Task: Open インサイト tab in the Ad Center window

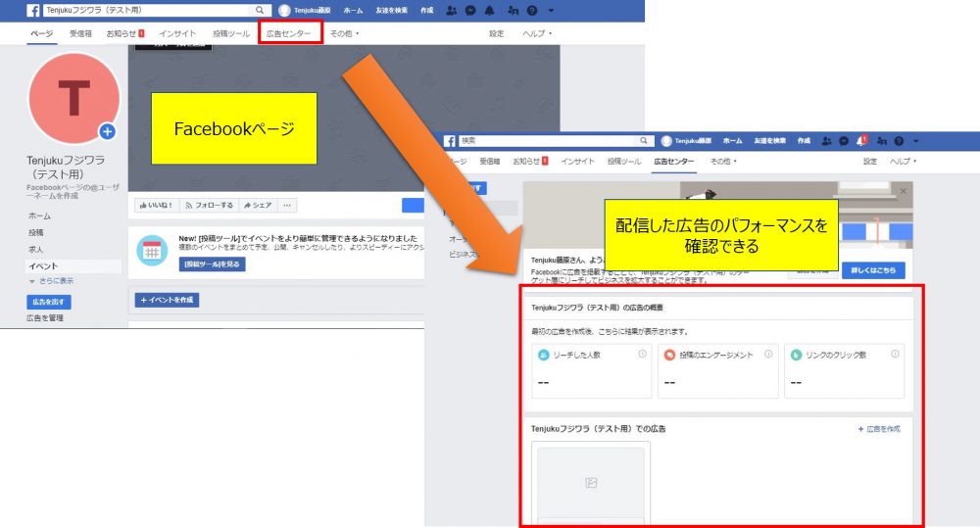Action: pyautogui.click(x=577, y=162)
